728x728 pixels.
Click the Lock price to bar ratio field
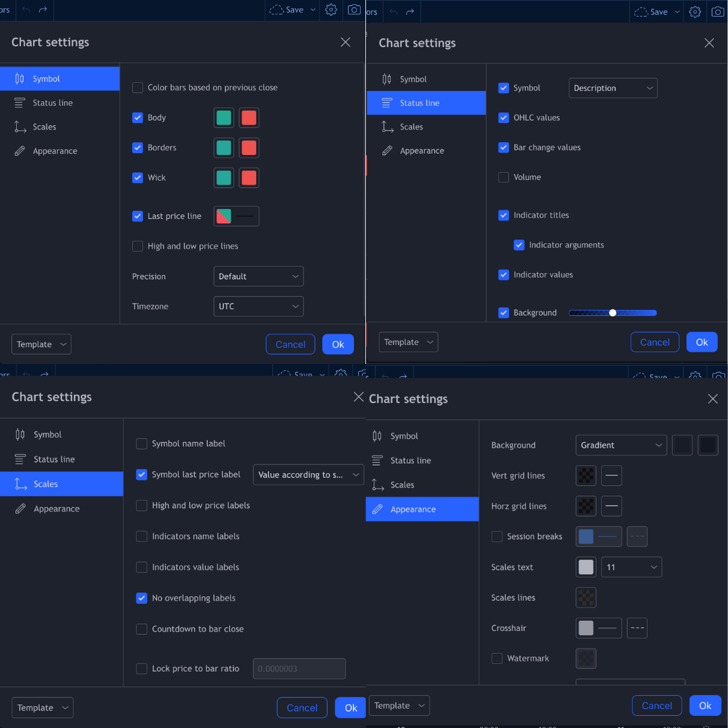coord(299,669)
